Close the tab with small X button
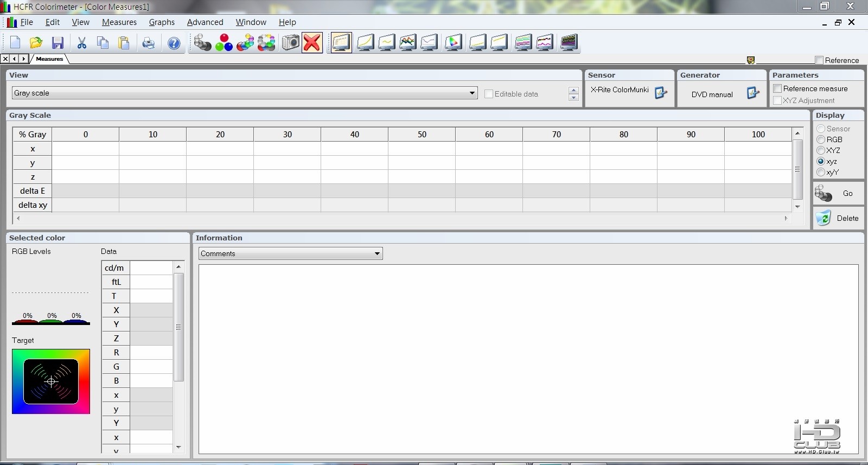 (x=5, y=59)
